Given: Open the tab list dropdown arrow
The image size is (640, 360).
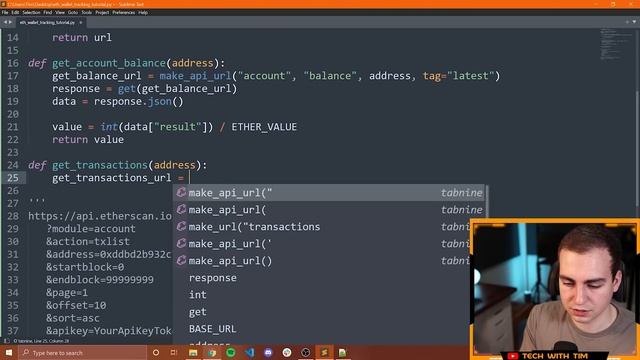Looking at the screenshot, I should click(634, 22).
